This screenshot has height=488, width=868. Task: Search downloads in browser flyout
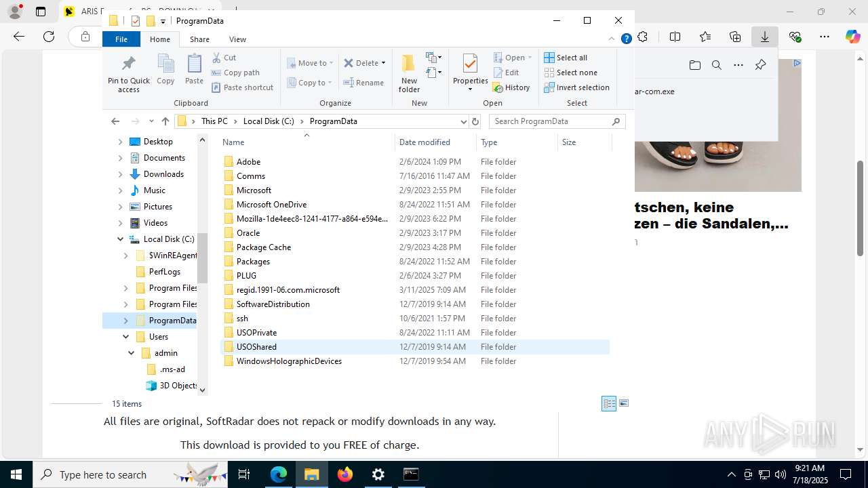point(716,65)
